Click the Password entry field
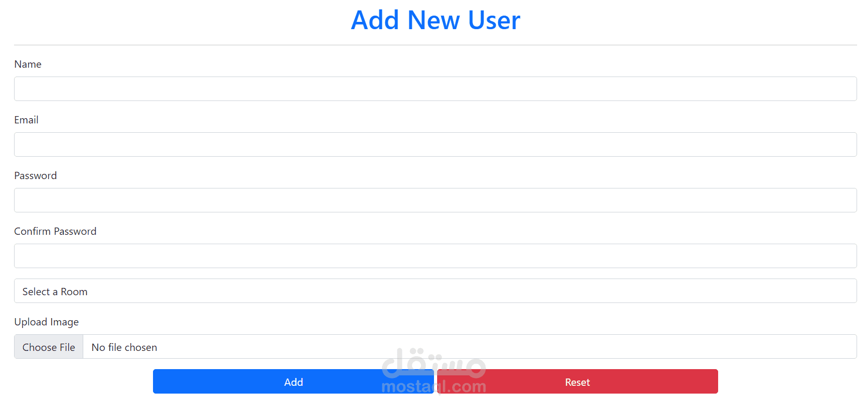 point(435,200)
